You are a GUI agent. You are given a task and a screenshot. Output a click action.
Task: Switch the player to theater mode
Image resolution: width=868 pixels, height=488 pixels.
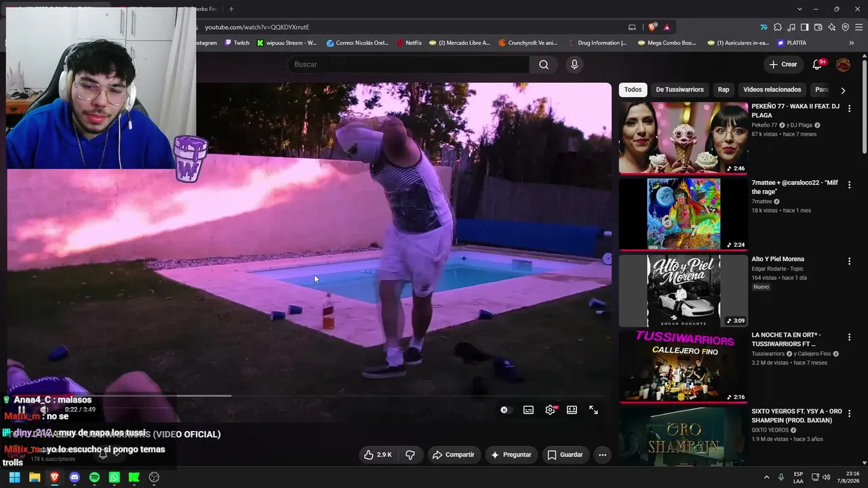[x=572, y=410]
